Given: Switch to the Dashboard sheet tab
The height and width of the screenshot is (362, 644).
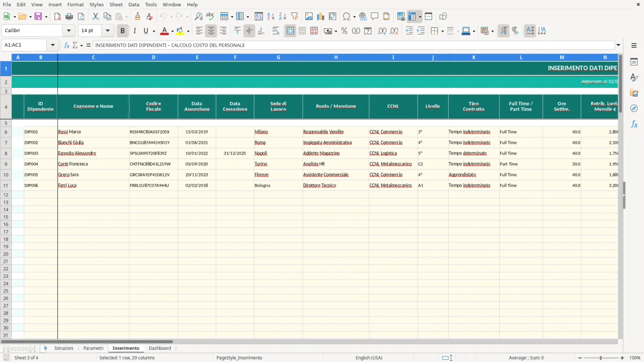Looking at the screenshot, I should click(x=160, y=348).
